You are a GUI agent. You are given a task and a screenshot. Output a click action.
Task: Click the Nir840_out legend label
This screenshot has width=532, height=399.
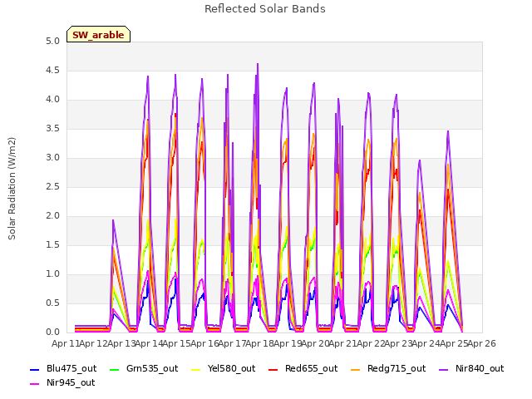point(480,368)
